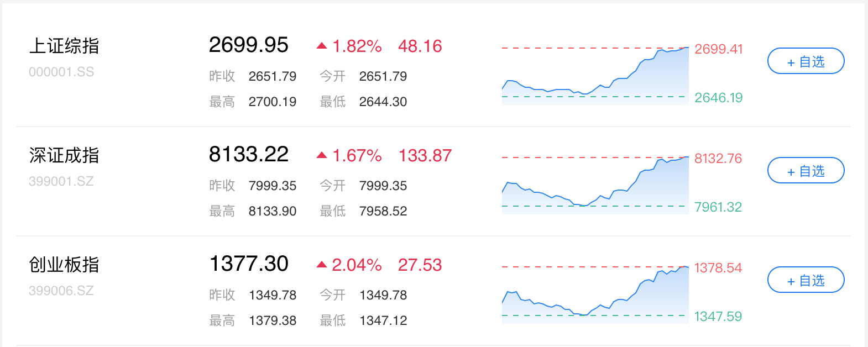Click the current price 2699.95
Image resolution: width=868 pixels, height=347 pixels.
249,45
